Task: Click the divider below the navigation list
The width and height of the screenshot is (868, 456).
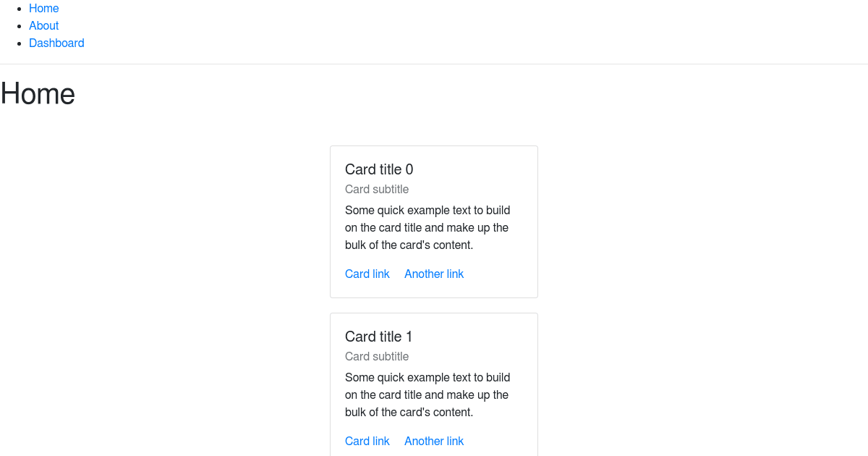Action: [434, 64]
